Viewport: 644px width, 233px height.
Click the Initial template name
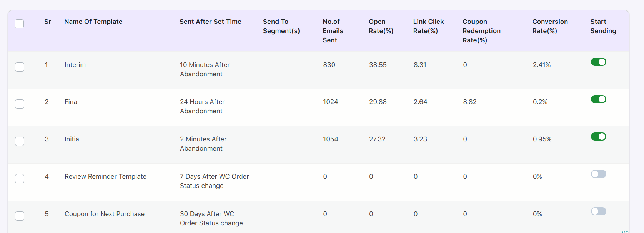pos(73,139)
